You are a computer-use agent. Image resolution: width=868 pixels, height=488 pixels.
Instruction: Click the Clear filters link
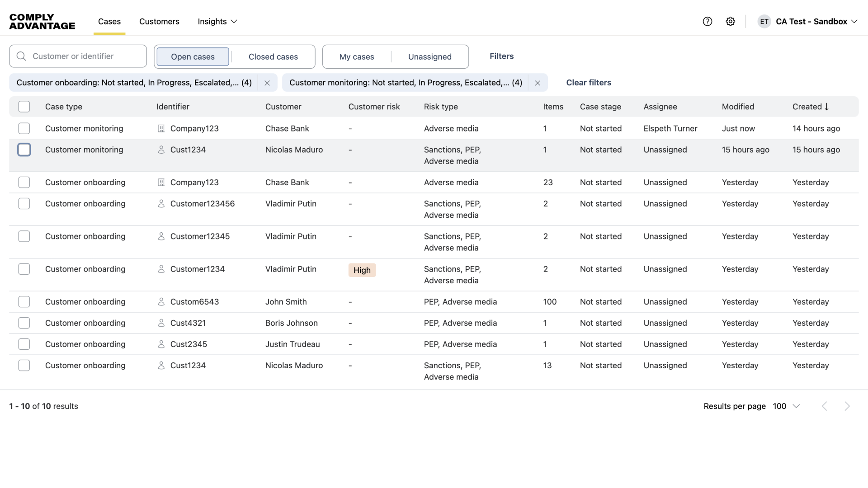[x=588, y=83]
